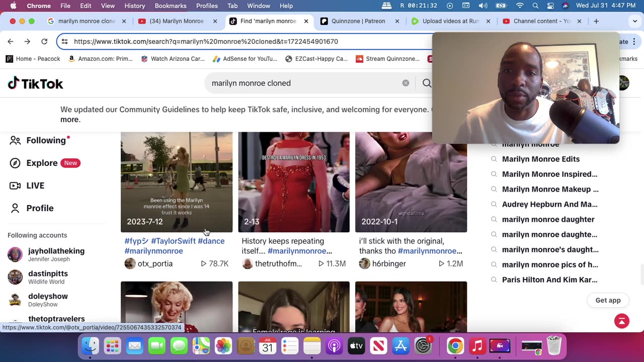This screenshot has width=644, height=362.
Task: Open Music from the Dock
Action: pyautogui.click(x=477, y=346)
